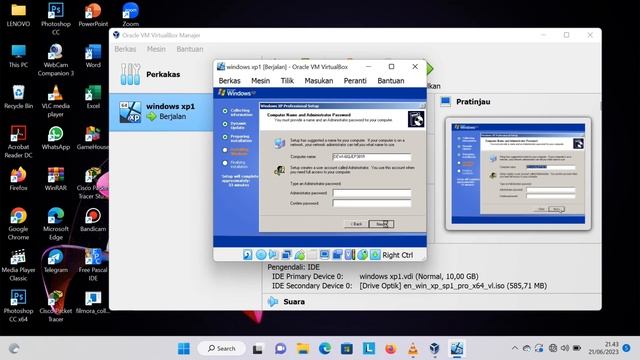
Task: Click the recording indicator in VM status bar
Action: click(x=337, y=255)
